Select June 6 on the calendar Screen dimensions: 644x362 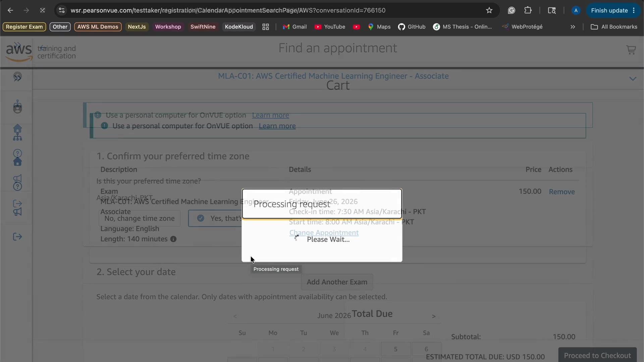click(426, 349)
